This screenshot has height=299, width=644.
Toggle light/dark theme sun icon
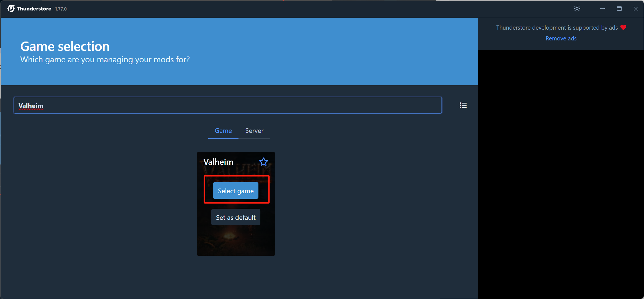pyautogui.click(x=577, y=9)
